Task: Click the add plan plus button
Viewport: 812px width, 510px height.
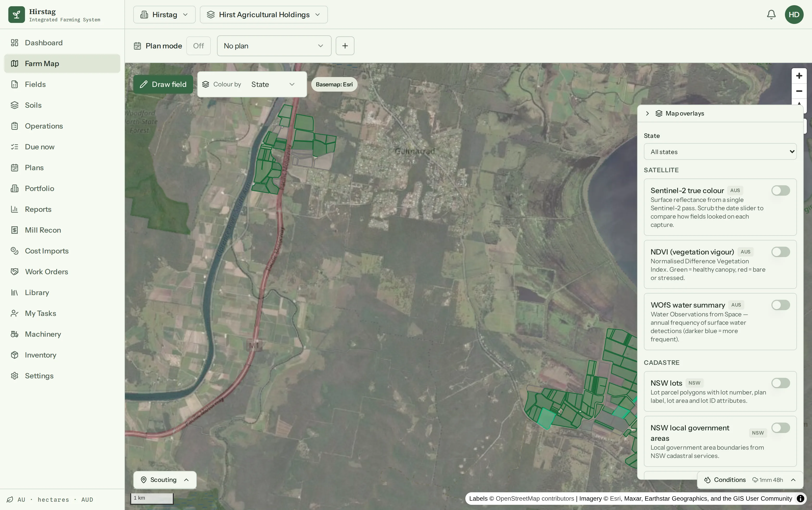Action: click(x=345, y=46)
